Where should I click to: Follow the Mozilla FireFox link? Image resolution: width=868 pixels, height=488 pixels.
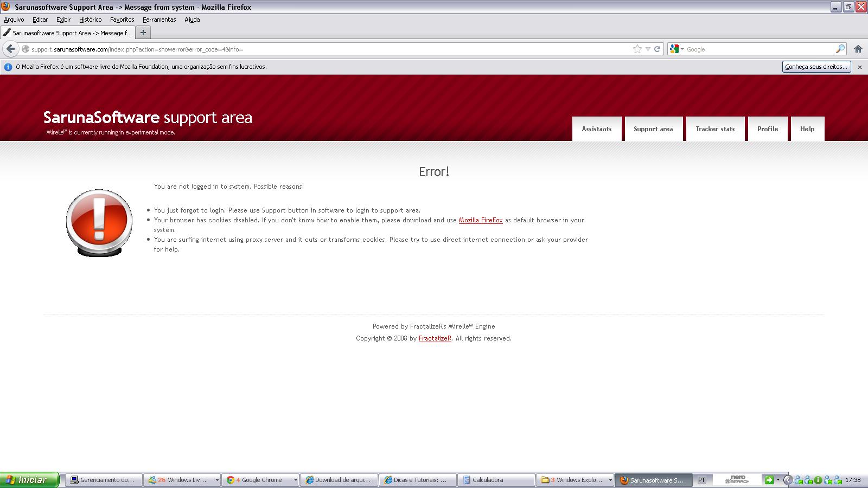coord(481,220)
